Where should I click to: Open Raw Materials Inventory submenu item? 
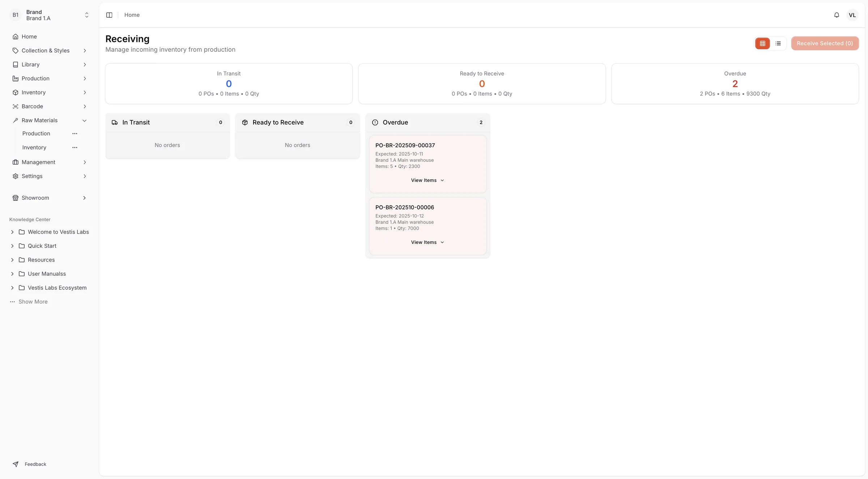click(34, 148)
